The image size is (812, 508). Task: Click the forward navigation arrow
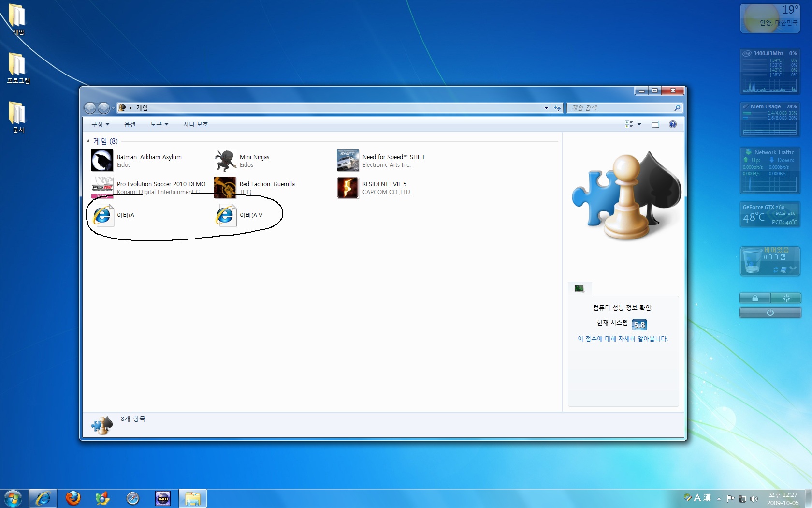tap(103, 108)
